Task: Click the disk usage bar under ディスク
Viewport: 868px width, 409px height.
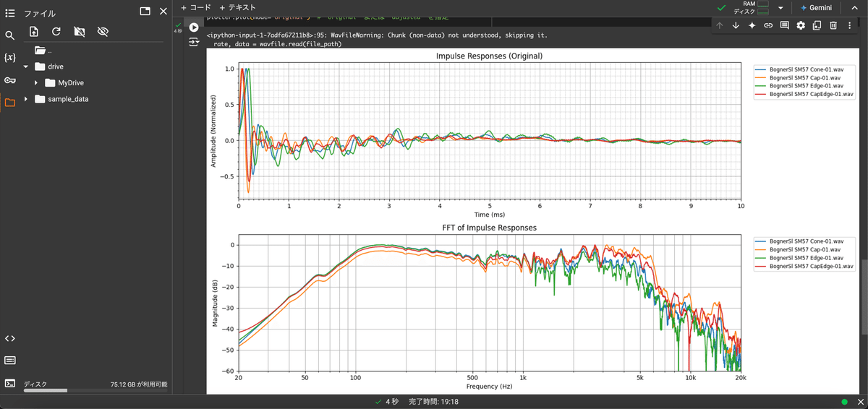Action: [x=95, y=392]
